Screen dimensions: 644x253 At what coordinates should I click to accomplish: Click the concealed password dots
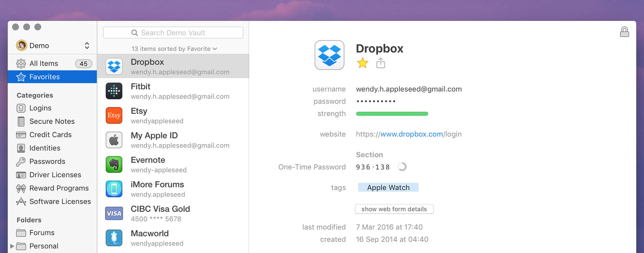(376, 102)
